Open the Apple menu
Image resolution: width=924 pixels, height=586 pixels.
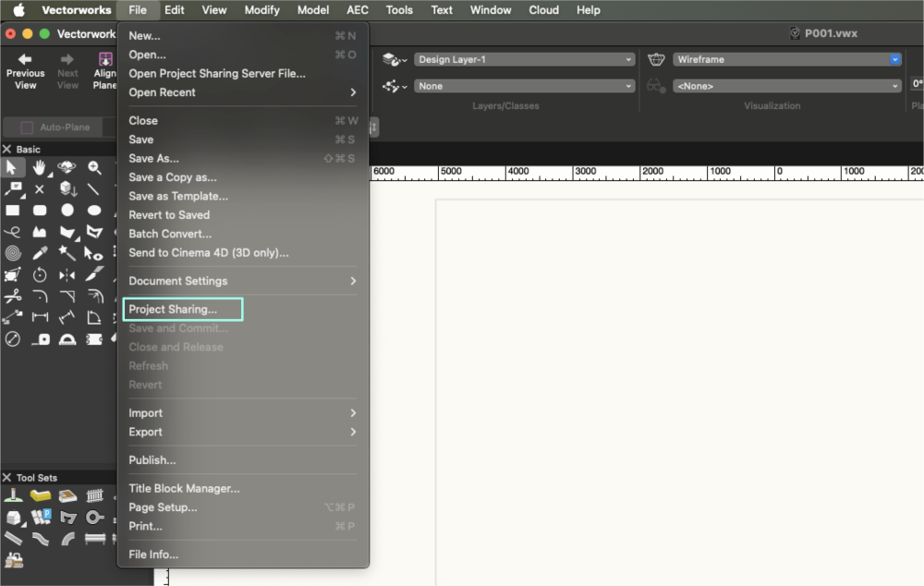click(18, 10)
